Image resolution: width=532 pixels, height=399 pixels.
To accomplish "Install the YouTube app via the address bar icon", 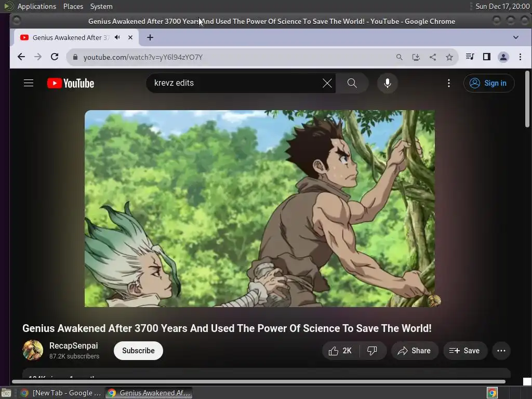I will (416, 57).
